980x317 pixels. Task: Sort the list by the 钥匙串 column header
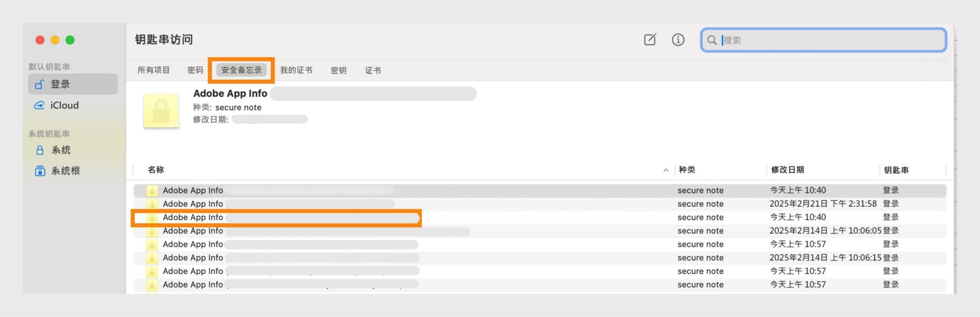pos(896,170)
